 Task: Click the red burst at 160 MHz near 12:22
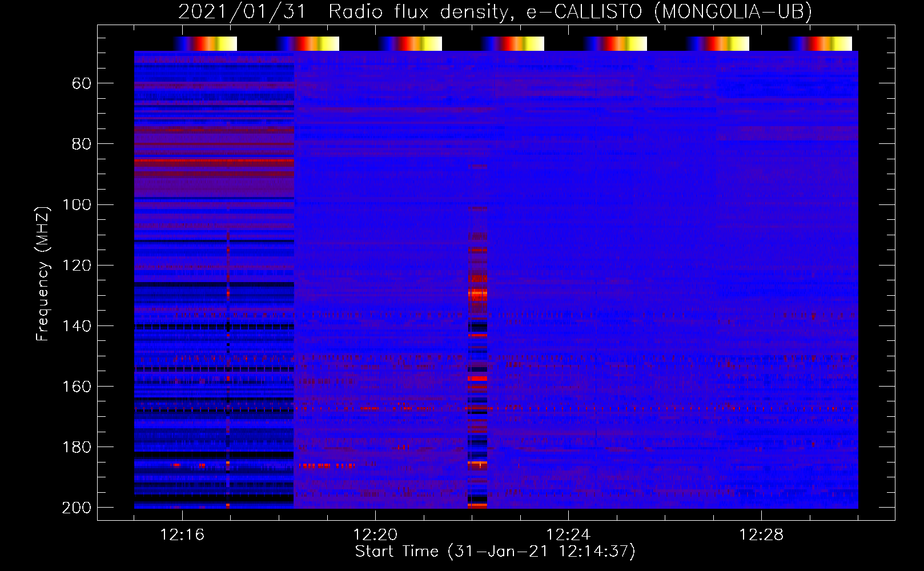[x=477, y=378]
